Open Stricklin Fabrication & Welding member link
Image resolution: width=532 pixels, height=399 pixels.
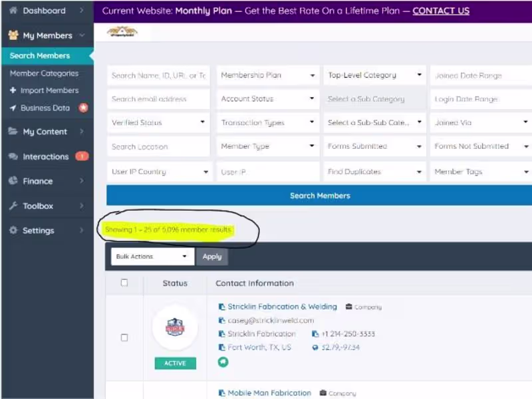(282, 307)
